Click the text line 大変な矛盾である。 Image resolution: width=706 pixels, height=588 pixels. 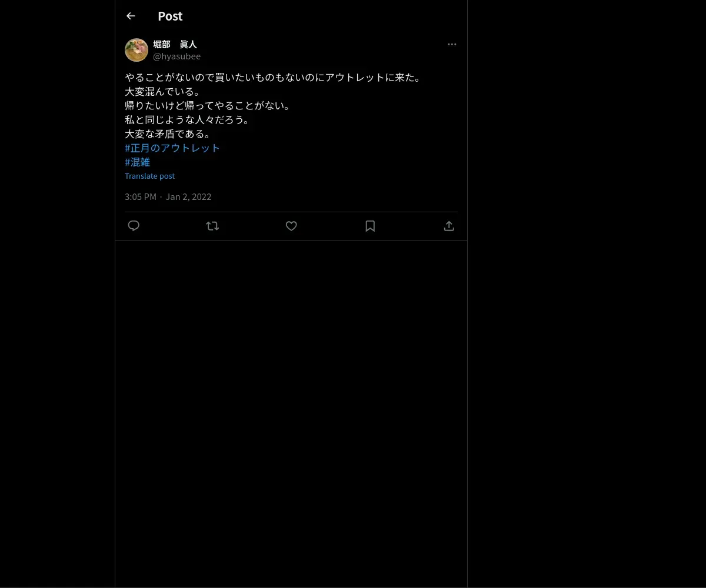168,134
